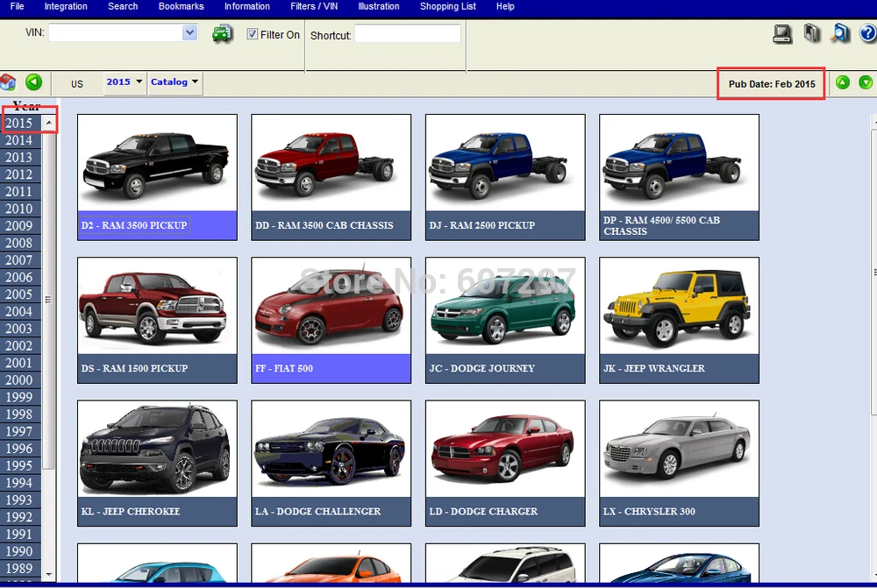Viewport: 877px width, 588px height.
Task: Toggle the Filter On checkbox
Action: click(253, 34)
